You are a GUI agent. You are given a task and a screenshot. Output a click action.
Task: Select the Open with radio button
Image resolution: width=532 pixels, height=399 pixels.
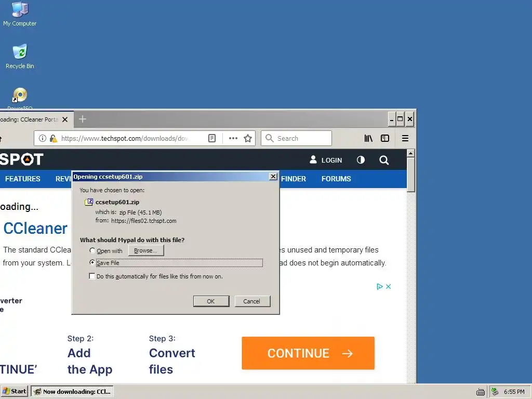tap(92, 250)
